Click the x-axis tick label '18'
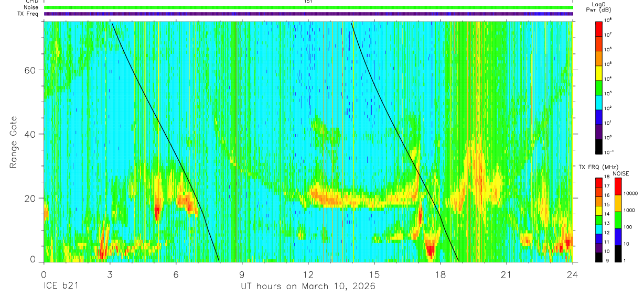 pos(441,274)
